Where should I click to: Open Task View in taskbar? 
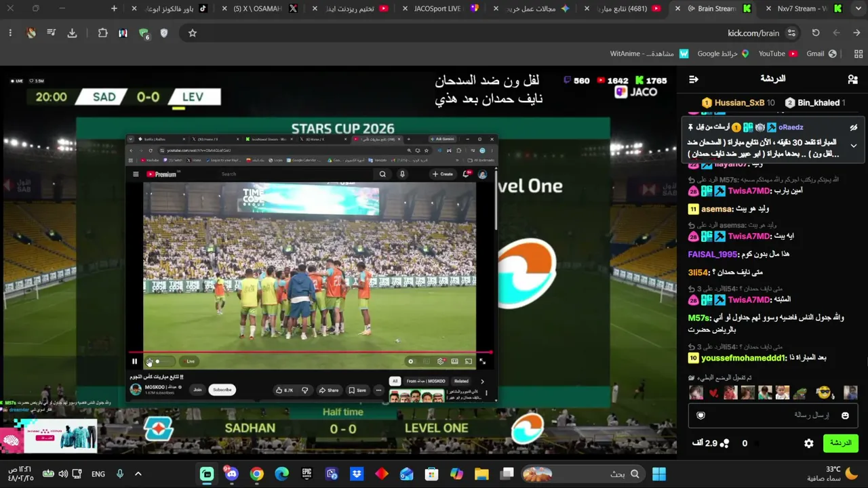pos(507,474)
